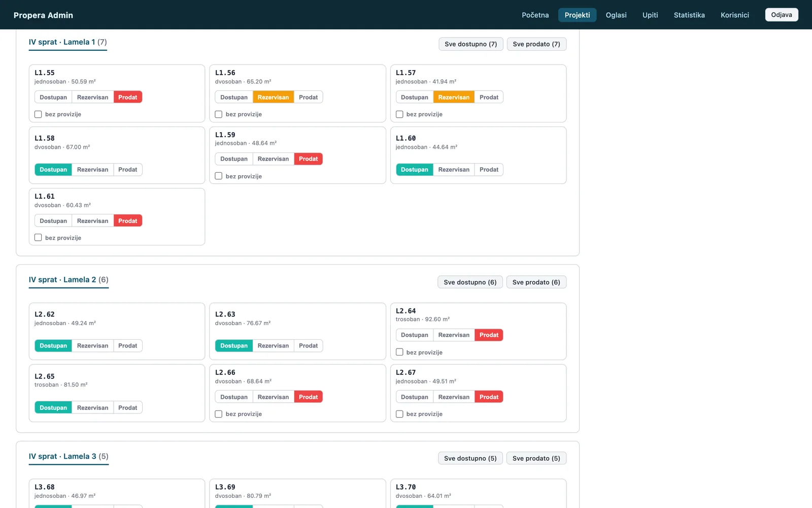This screenshot has width=812, height=508.
Task: Check bez provizije on unit L2.67
Action: tap(399, 414)
